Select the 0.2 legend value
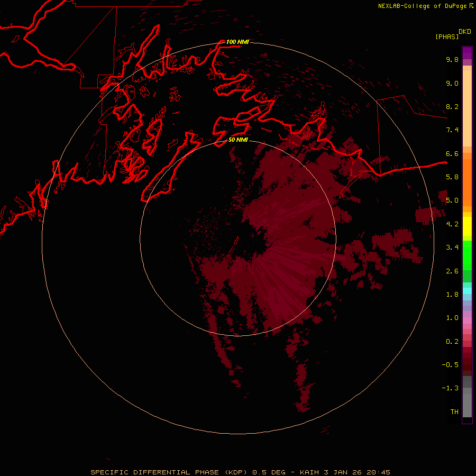Screen dimensions: 476x476 452,342
